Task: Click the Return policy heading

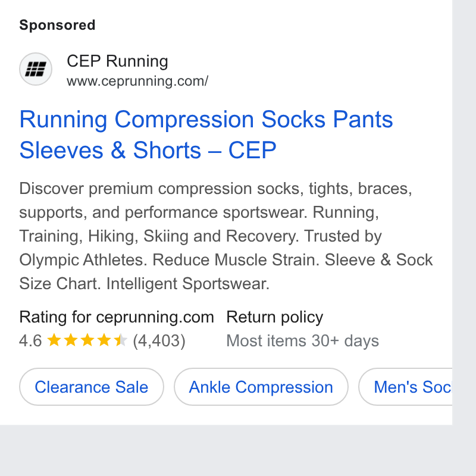Action: tap(275, 317)
